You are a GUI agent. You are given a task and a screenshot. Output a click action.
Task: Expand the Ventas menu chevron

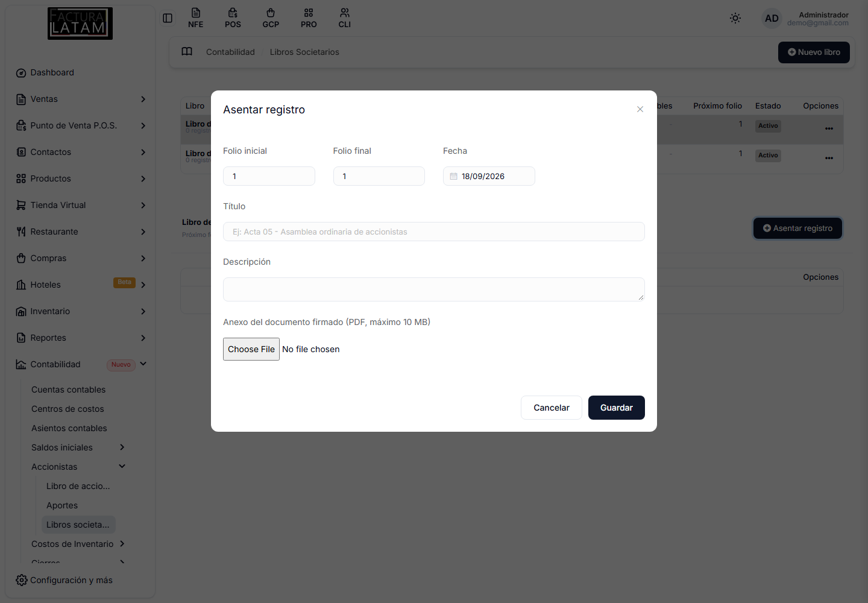coord(143,99)
